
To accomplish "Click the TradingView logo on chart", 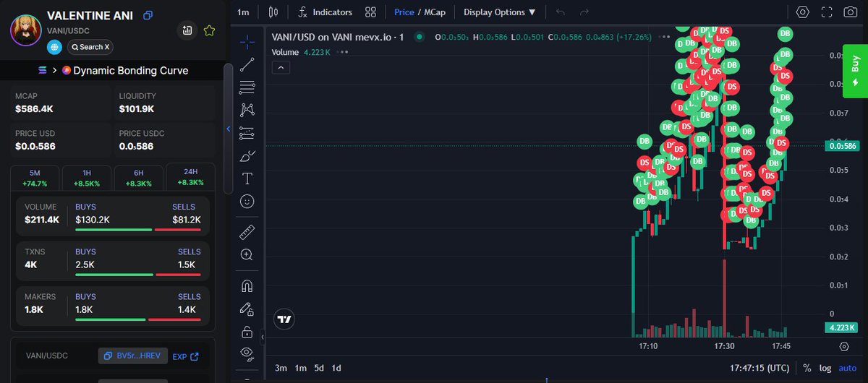I will tap(284, 319).
